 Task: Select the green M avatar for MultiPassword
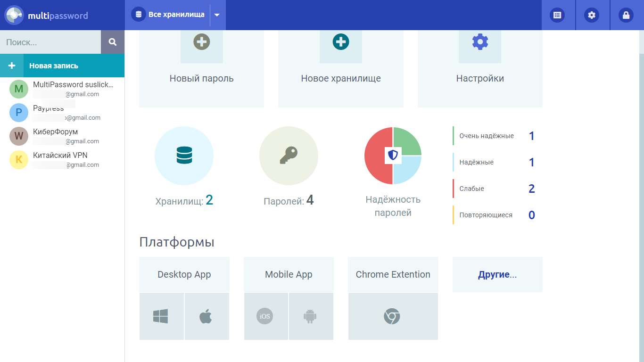[x=19, y=89]
